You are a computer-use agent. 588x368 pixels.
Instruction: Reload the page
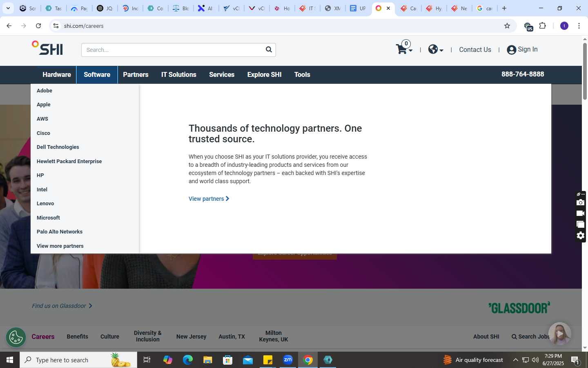pyautogui.click(x=38, y=26)
